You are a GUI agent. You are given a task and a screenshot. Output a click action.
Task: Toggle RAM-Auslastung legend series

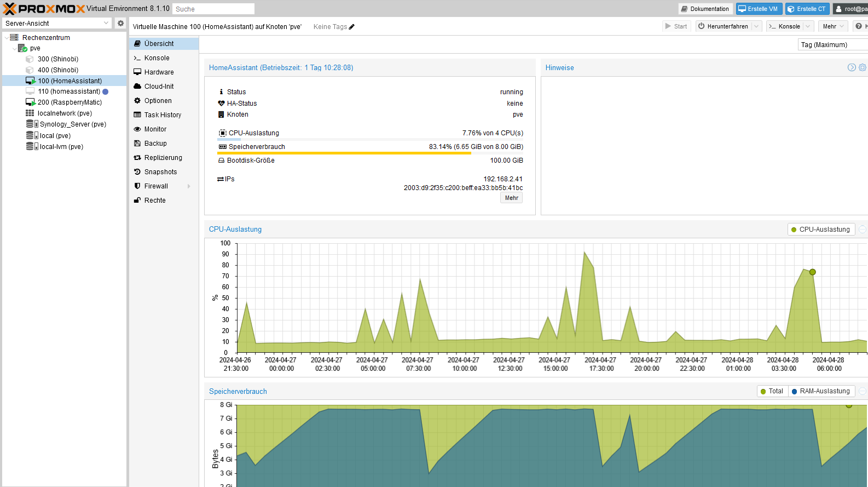click(821, 391)
